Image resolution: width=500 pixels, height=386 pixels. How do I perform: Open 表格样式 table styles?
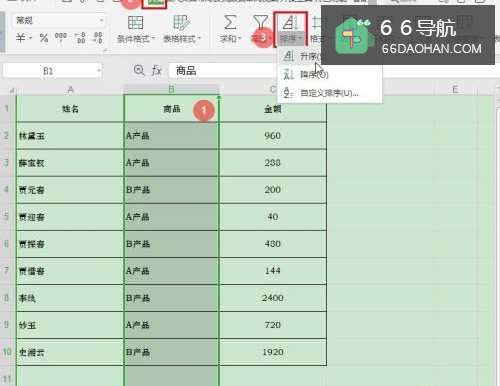pyautogui.click(x=182, y=29)
